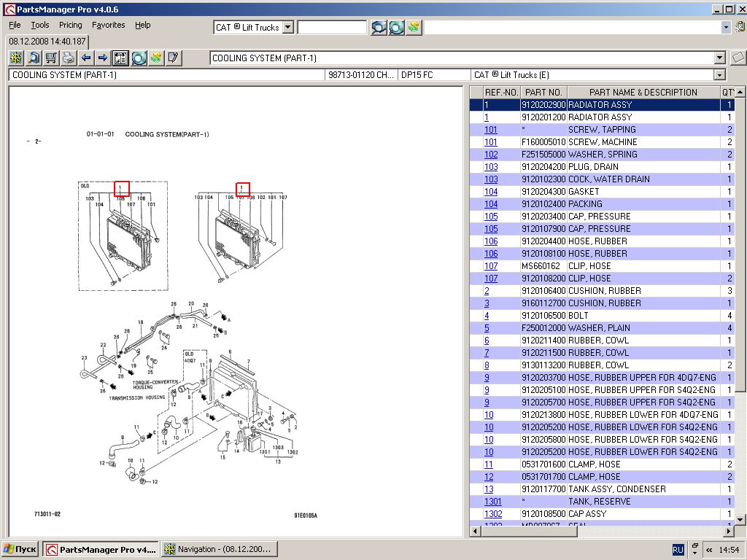Screen dimensions: 747x560
Task: Go back with the left arrow icon
Action: [85, 58]
